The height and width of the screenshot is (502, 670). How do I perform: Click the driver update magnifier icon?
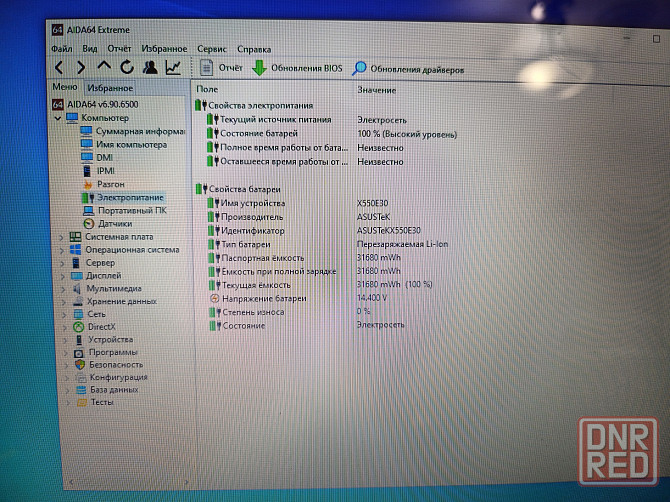[x=359, y=68]
